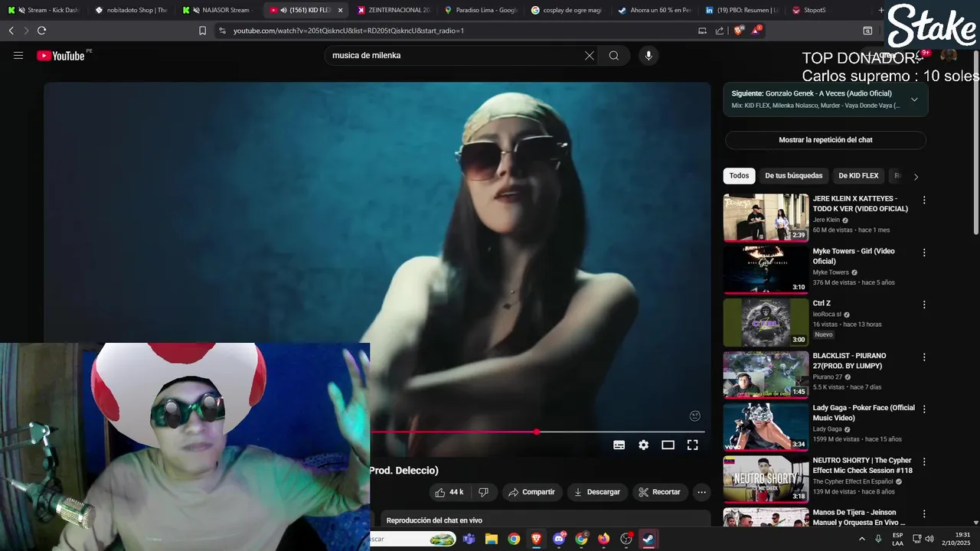Switch to the Paradiso Lima Google tab

click(x=481, y=10)
